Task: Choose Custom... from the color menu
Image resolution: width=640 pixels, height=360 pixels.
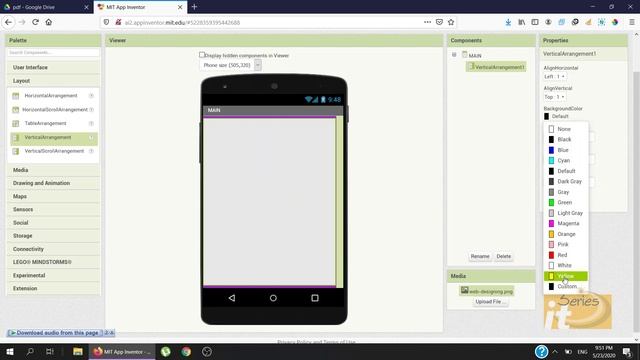Action: click(x=566, y=287)
